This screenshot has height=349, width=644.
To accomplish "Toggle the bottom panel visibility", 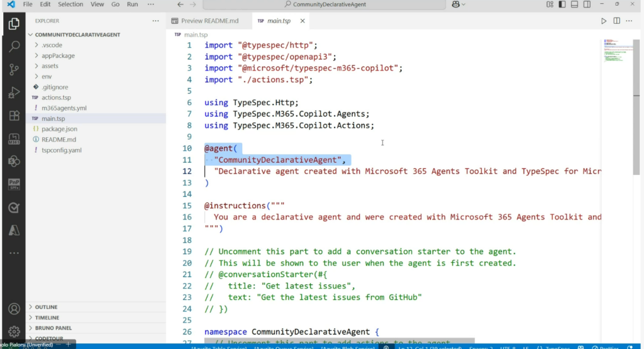I will click(574, 4).
